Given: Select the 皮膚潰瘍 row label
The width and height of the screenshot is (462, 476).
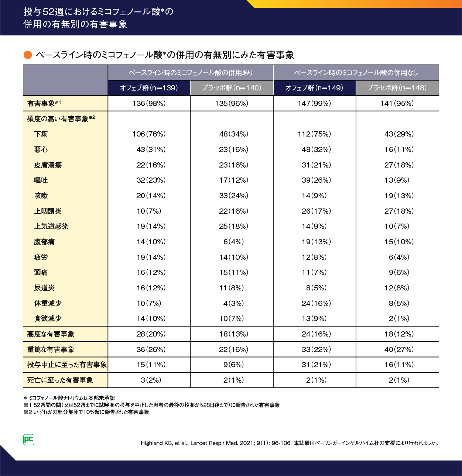Looking at the screenshot, I should click(x=48, y=165).
